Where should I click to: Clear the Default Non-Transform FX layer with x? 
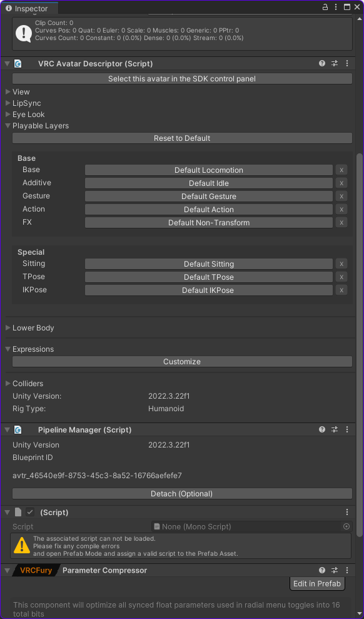(341, 223)
